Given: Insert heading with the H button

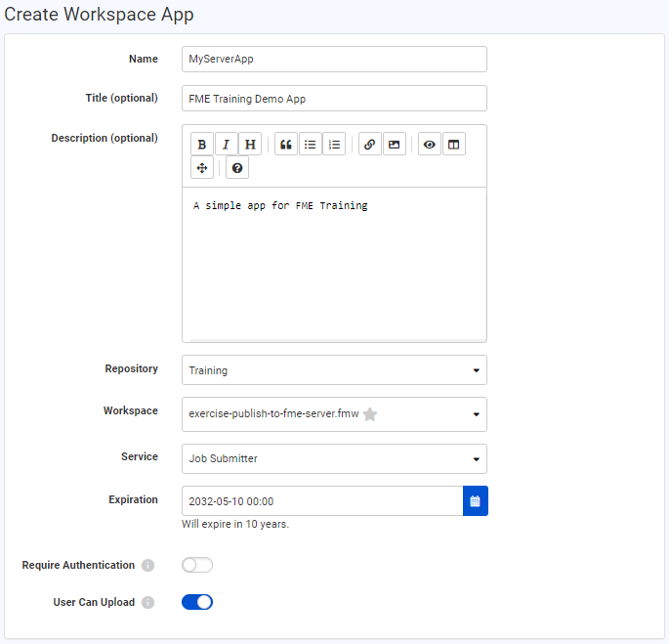Looking at the screenshot, I should point(250,145).
